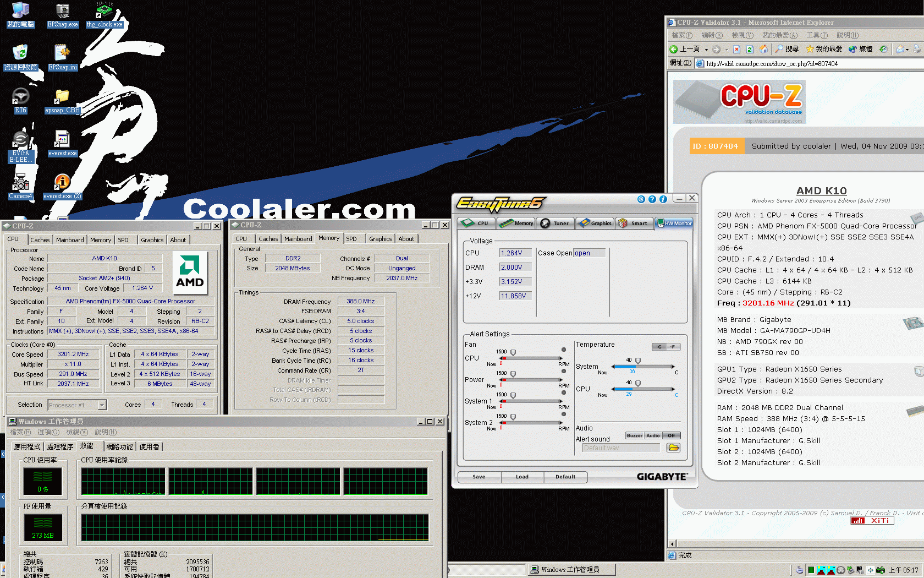This screenshot has height=578, width=924.
Task: Open the View (檢視) menu in Task Manager
Action: [77, 432]
